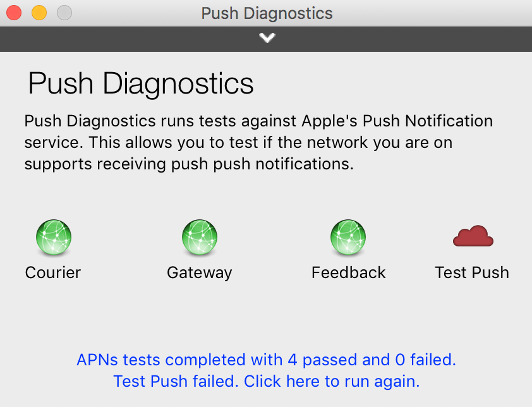Image resolution: width=532 pixels, height=407 pixels.
Task: Click the dark gray toolbar strip
Action: tap(266, 39)
